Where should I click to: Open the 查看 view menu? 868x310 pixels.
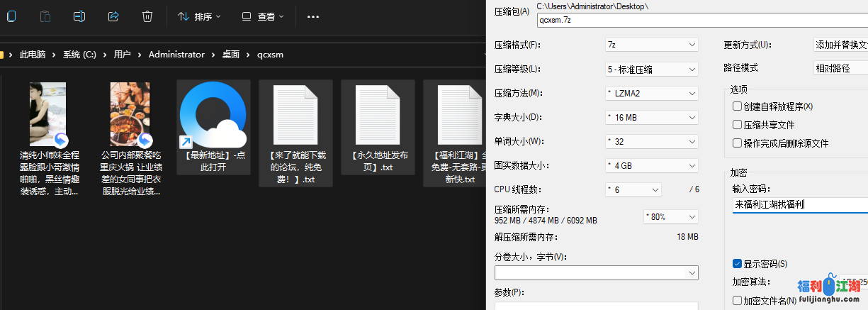pyautogui.click(x=263, y=16)
